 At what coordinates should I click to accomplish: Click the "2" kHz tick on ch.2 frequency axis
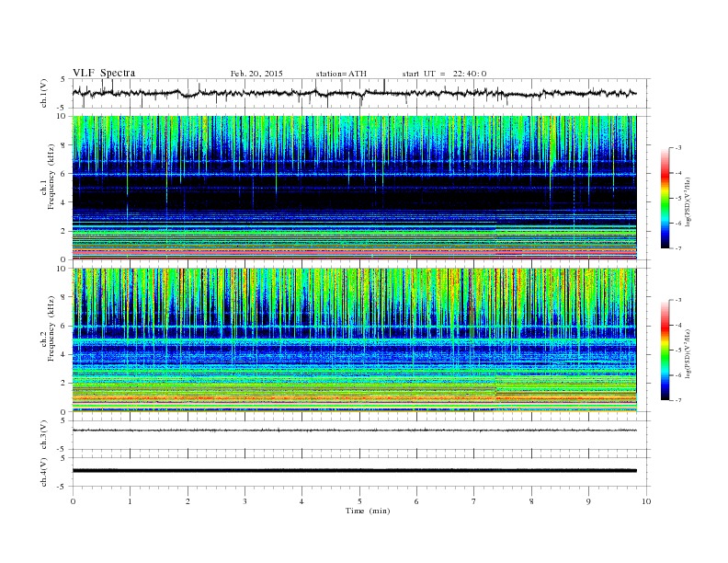(63, 384)
